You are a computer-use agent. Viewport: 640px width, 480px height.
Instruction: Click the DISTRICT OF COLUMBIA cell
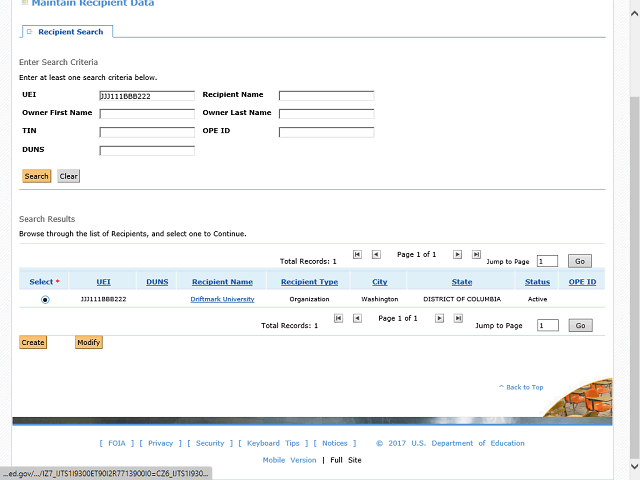462,299
